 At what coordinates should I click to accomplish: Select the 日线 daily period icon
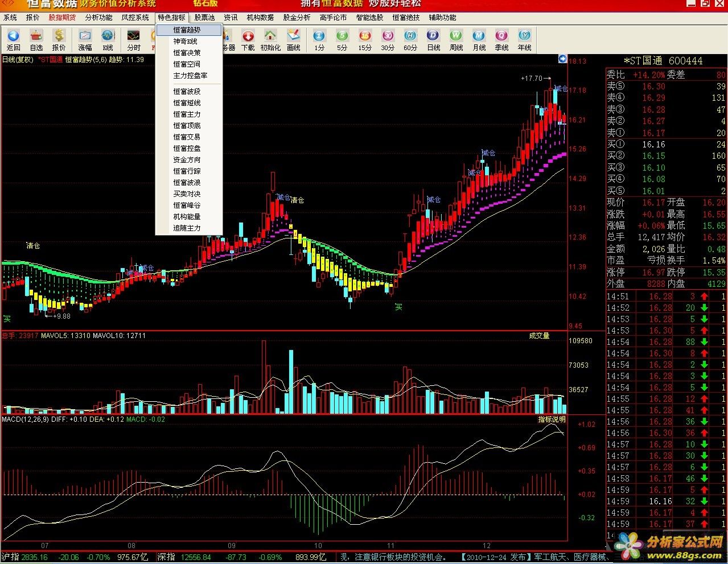[x=433, y=36]
